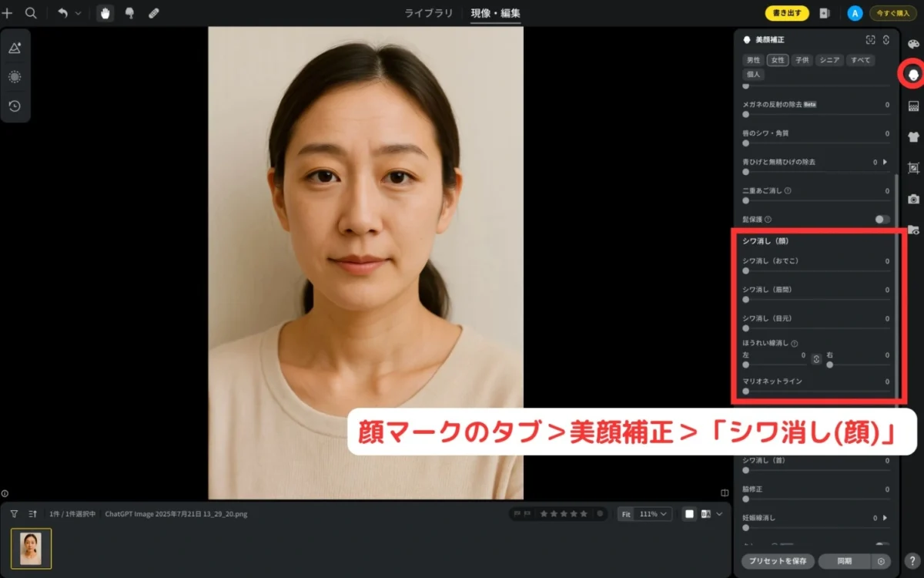Click the シワ消し（目元） slider handle
This screenshot has height=578, width=924.
point(745,328)
